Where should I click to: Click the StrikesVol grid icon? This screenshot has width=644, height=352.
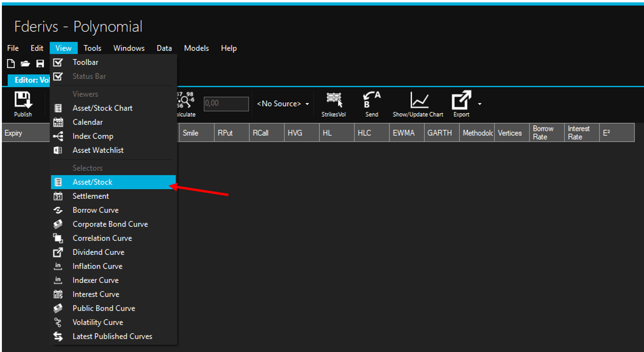tap(334, 100)
